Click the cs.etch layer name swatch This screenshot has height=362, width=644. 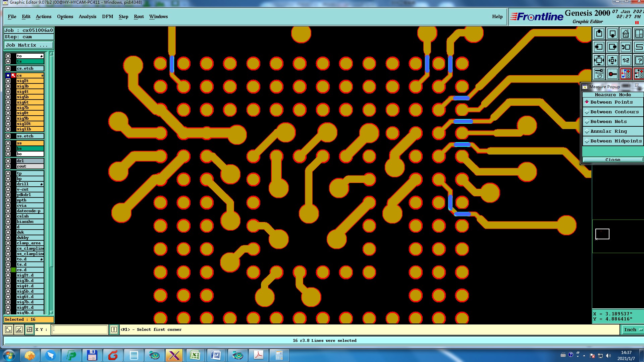click(x=30, y=68)
